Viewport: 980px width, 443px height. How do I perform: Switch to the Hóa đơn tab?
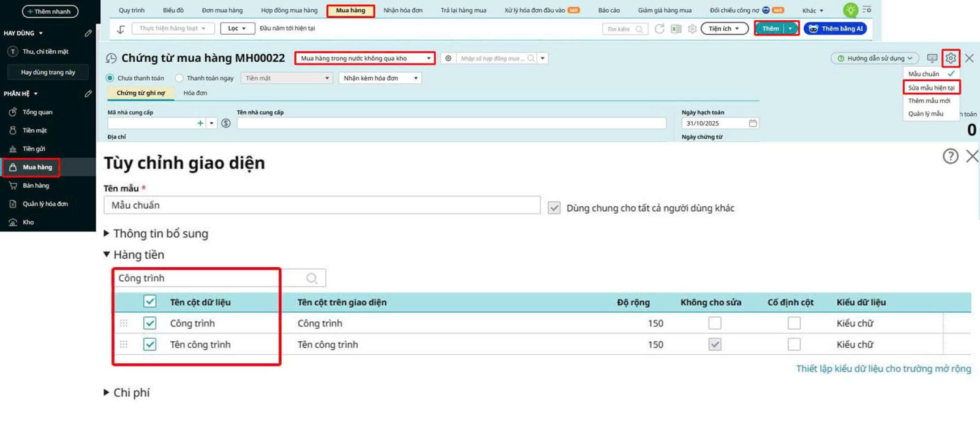pyautogui.click(x=195, y=93)
